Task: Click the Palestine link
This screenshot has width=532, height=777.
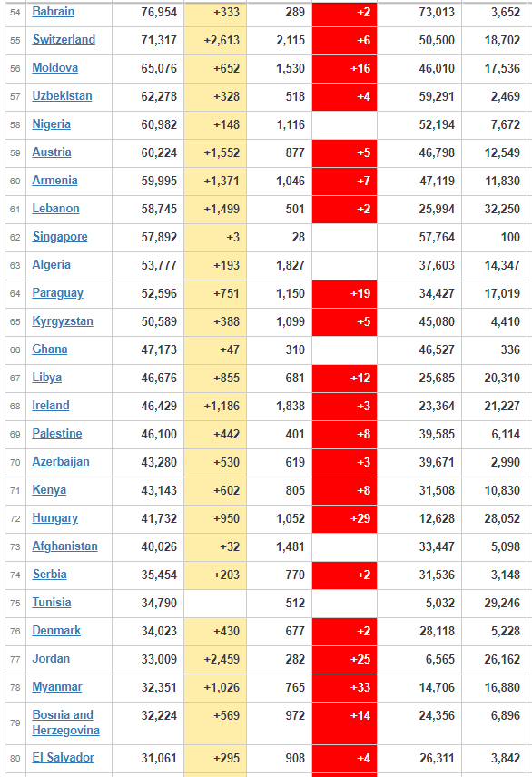Action: (x=57, y=434)
